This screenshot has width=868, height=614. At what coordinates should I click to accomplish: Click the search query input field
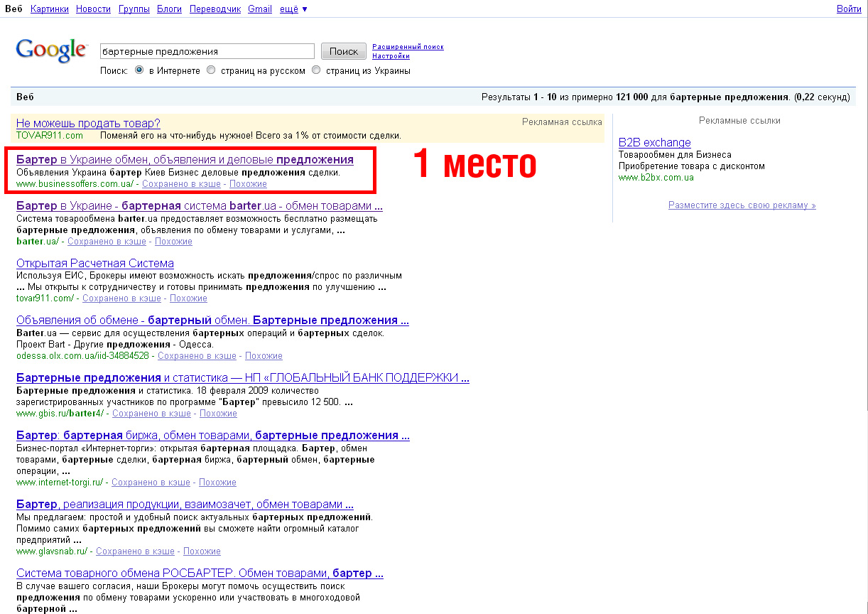pos(207,51)
